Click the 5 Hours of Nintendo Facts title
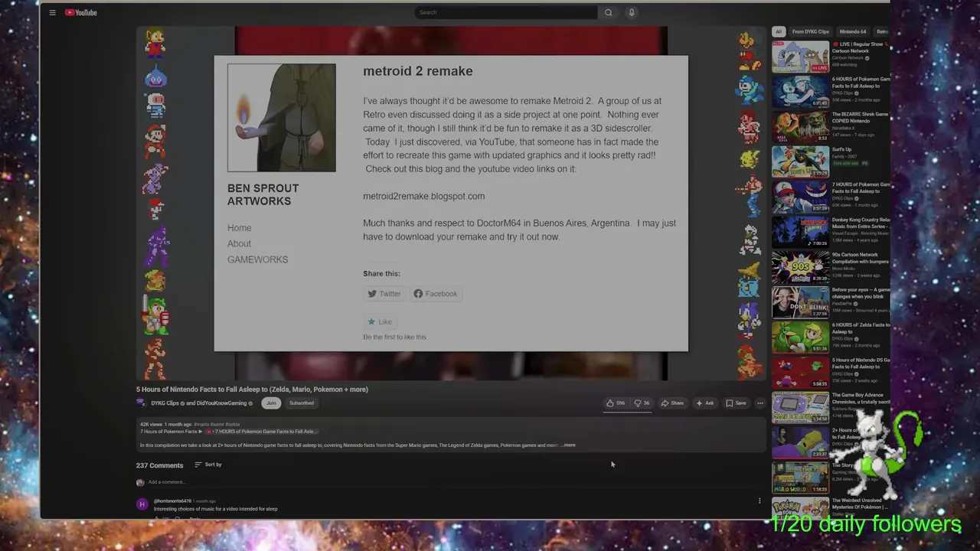The height and width of the screenshot is (551, 980). coord(252,390)
